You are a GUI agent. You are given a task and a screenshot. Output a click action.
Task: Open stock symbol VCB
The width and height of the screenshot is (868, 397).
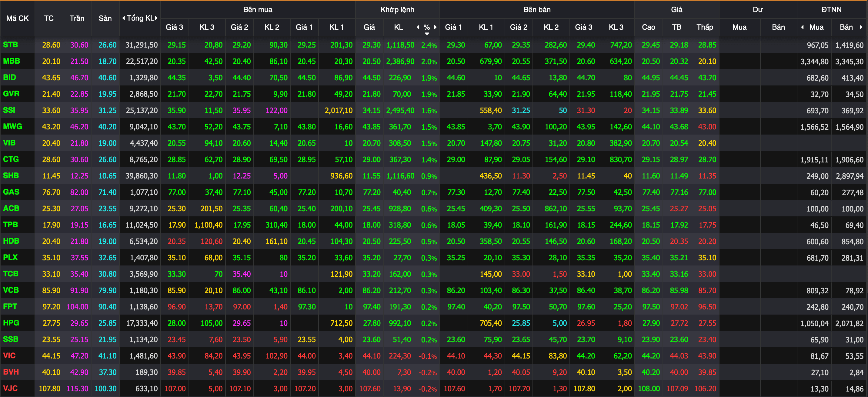[x=11, y=290]
